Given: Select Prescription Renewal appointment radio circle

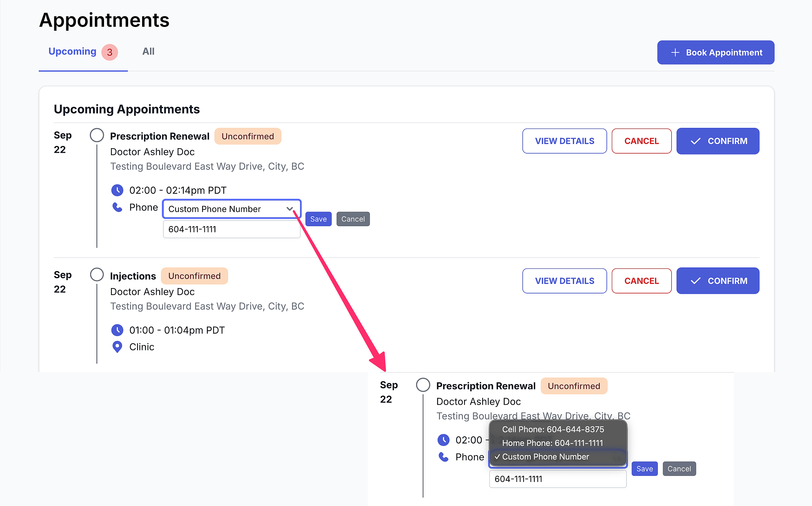Looking at the screenshot, I should click(x=97, y=135).
